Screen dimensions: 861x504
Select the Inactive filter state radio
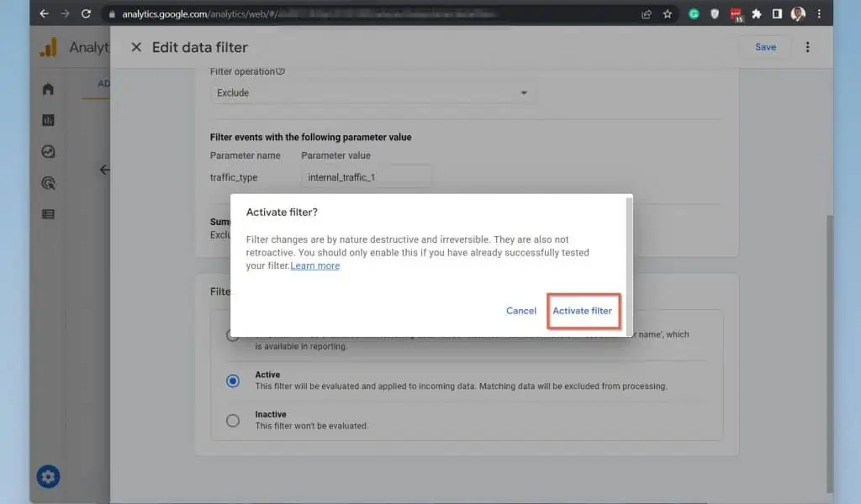[233, 421]
